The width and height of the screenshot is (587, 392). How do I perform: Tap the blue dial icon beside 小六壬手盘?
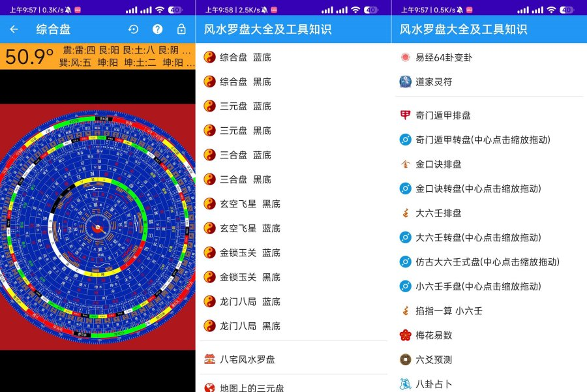(x=405, y=286)
